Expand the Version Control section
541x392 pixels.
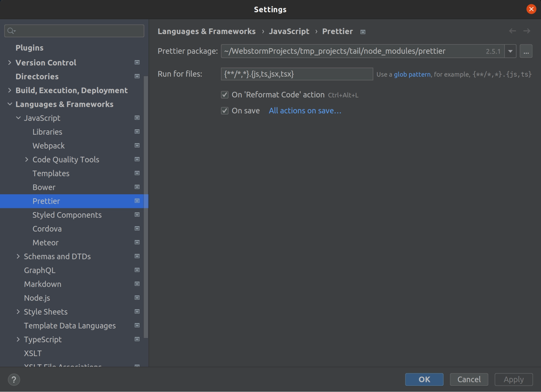tap(10, 62)
